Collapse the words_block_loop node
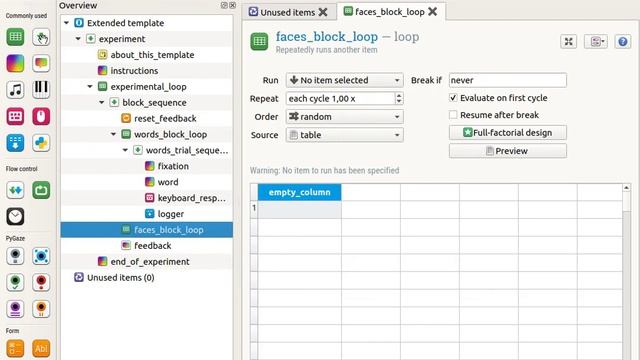The image size is (640, 360). tap(113, 135)
